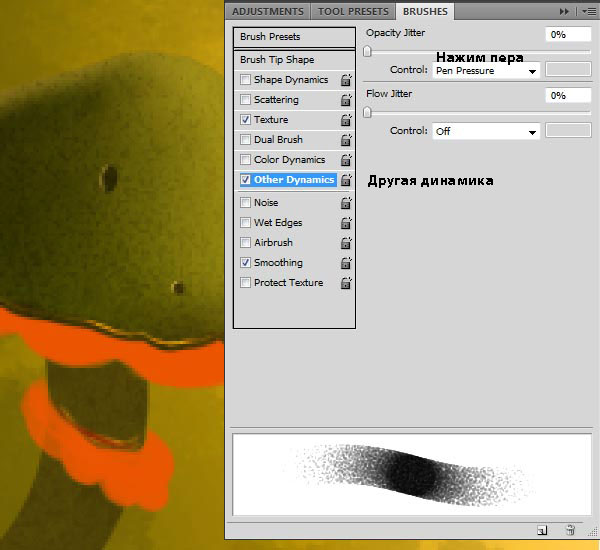Enable the Scattering checkbox

point(245,100)
